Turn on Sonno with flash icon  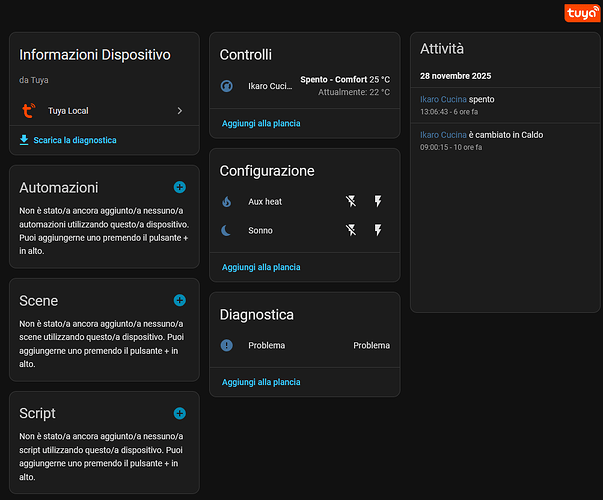point(378,230)
